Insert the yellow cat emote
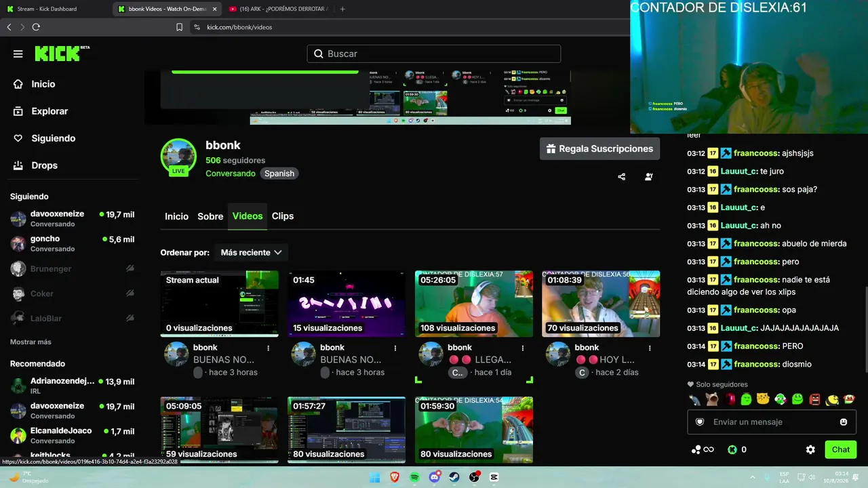Screen dimensions: 868x488 (x=763, y=399)
